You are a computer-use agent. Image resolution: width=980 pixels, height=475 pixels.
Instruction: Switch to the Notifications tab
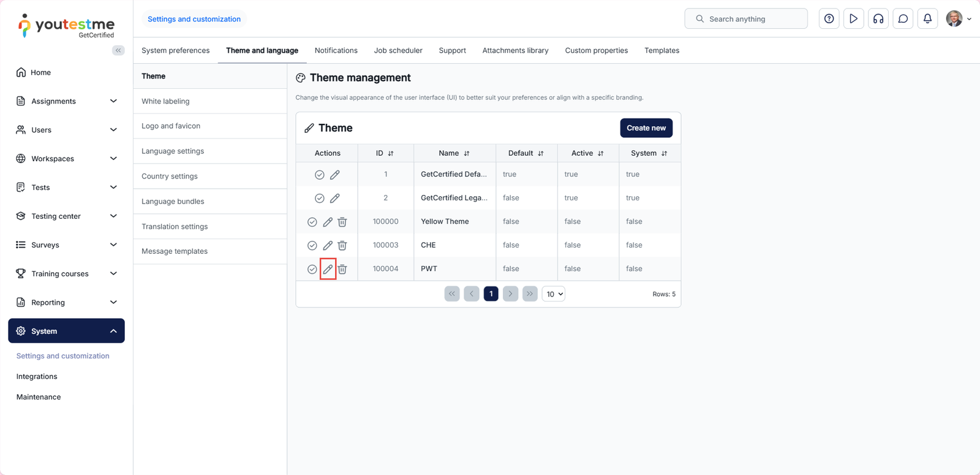point(336,50)
